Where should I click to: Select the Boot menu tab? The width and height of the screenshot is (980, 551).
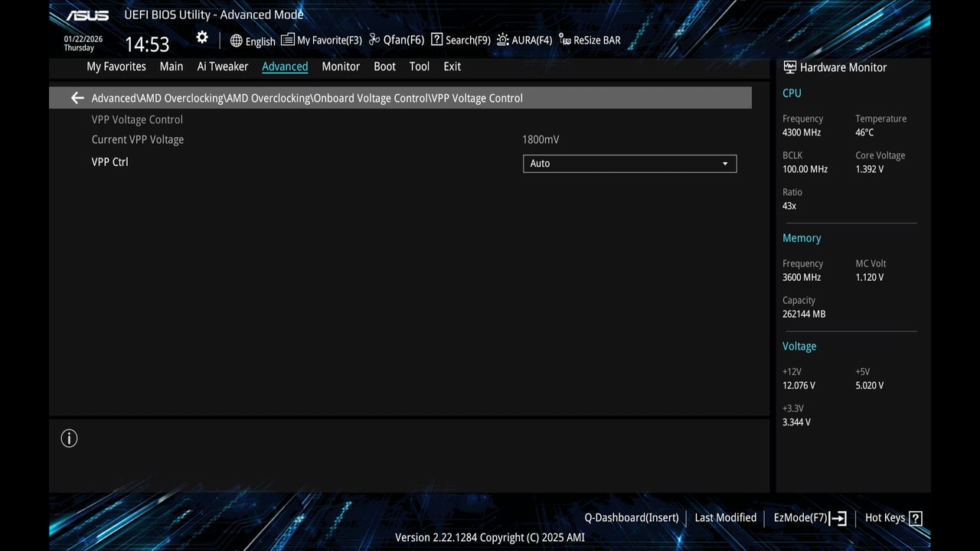click(384, 67)
